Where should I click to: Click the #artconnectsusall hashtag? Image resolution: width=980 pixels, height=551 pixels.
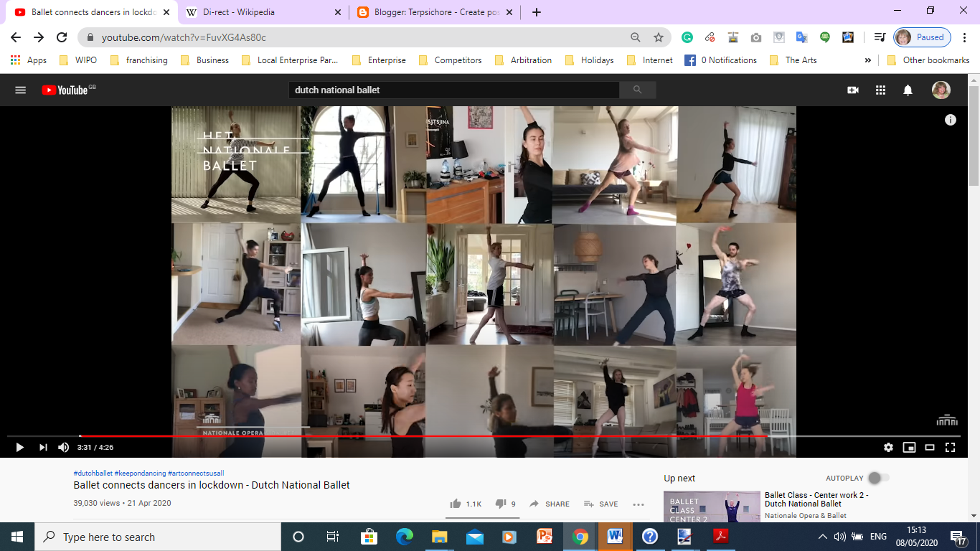click(x=196, y=473)
